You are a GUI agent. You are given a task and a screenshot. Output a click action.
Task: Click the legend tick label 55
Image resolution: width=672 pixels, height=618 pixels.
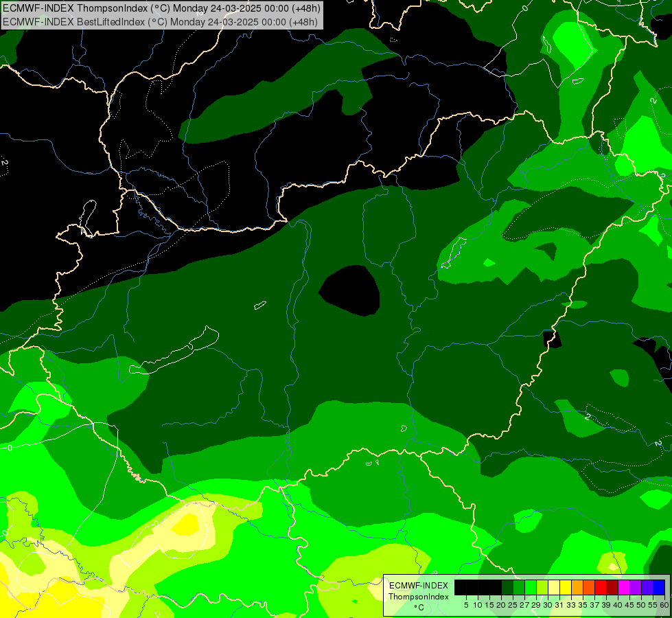pos(653,605)
